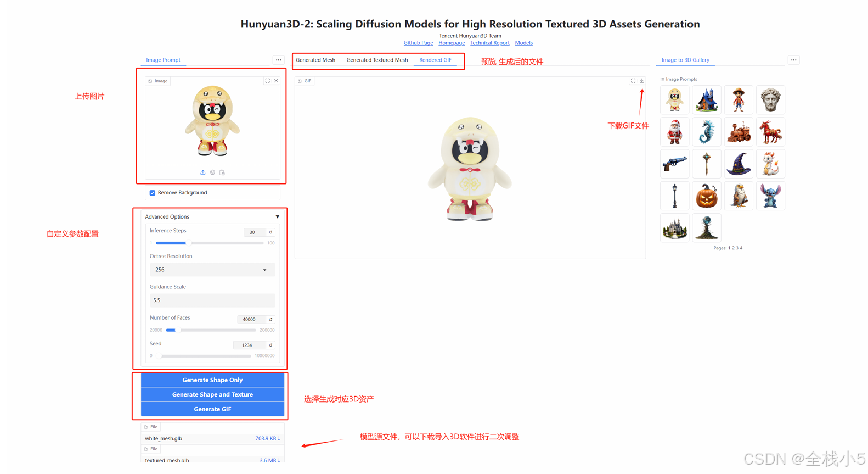This screenshot has height=474, width=868.
Task: Select the white dragon gallery thumbnail
Action: pos(770,164)
